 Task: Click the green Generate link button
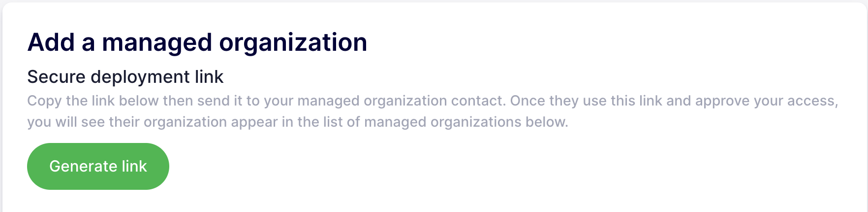click(98, 166)
